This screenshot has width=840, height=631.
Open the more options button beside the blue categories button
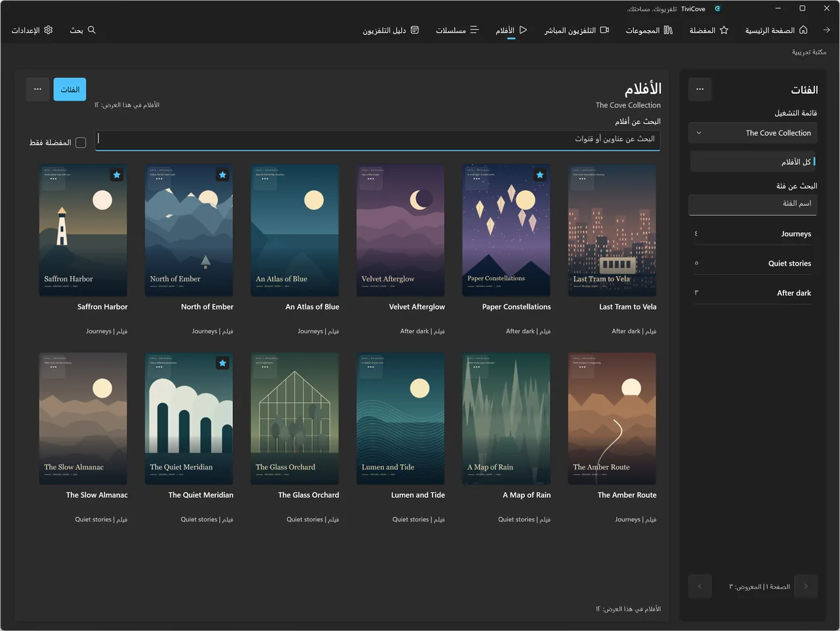[x=38, y=89]
